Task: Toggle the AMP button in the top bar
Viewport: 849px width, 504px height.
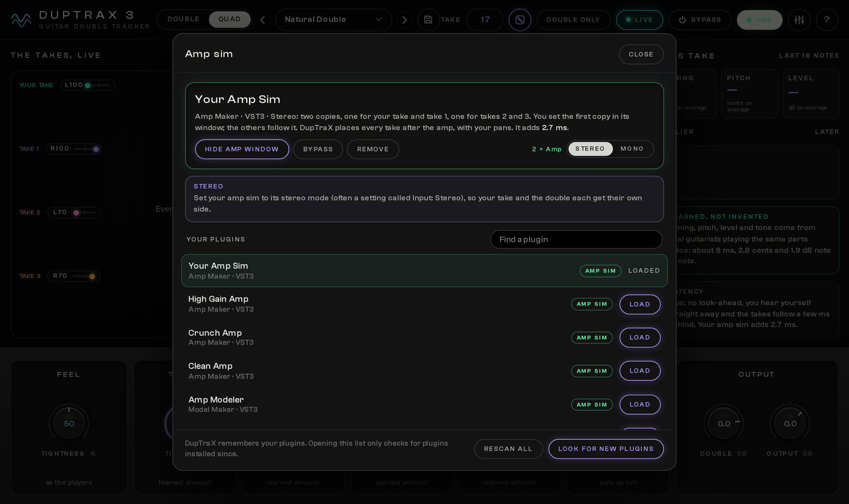Action: pyautogui.click(x=759, y=20)
